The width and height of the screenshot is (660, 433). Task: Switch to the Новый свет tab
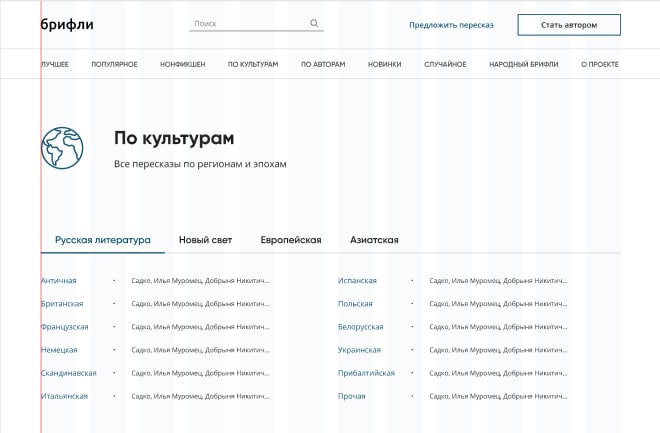click(x=205, y=240)
